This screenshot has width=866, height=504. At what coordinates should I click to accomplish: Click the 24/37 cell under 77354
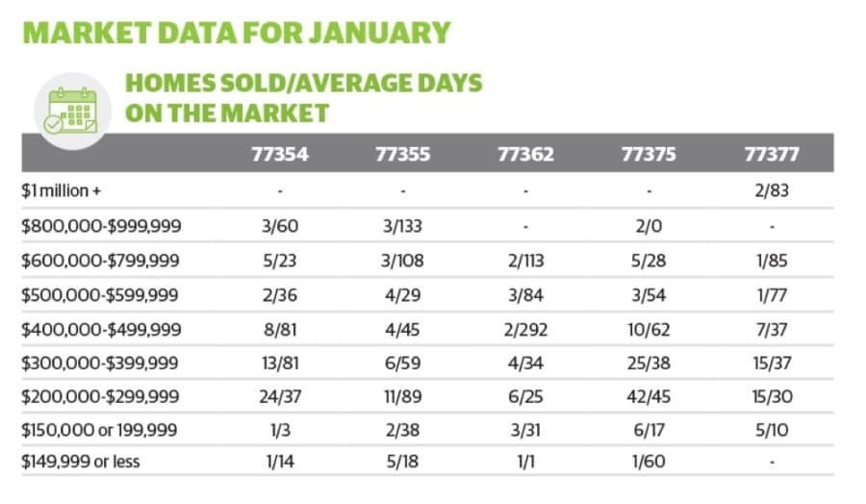pos(279,397)
